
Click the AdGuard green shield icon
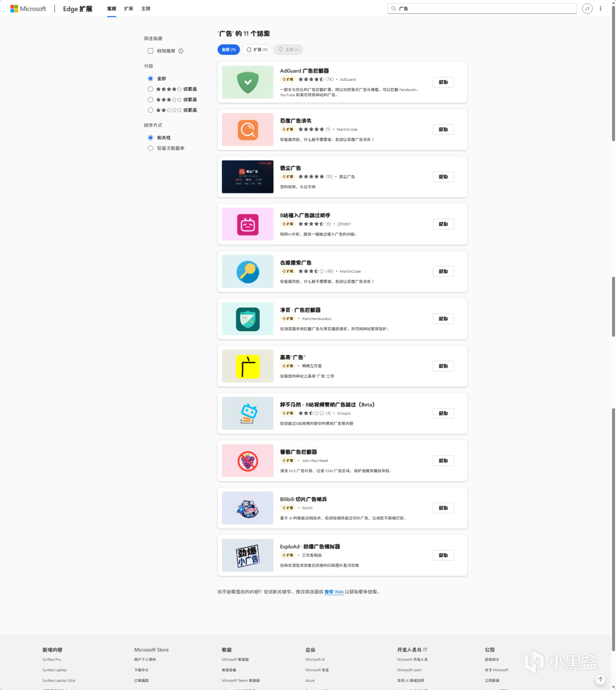coord(248,82)
